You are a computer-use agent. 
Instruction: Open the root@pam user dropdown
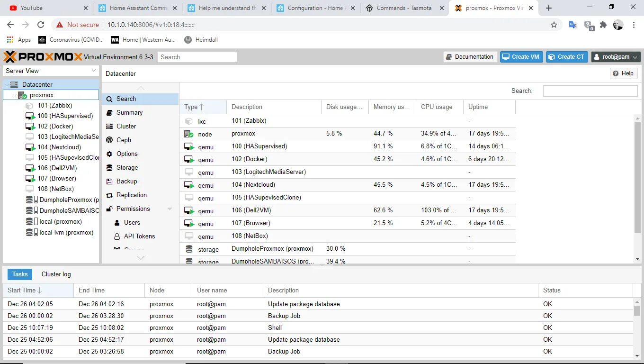coord(616,56)
